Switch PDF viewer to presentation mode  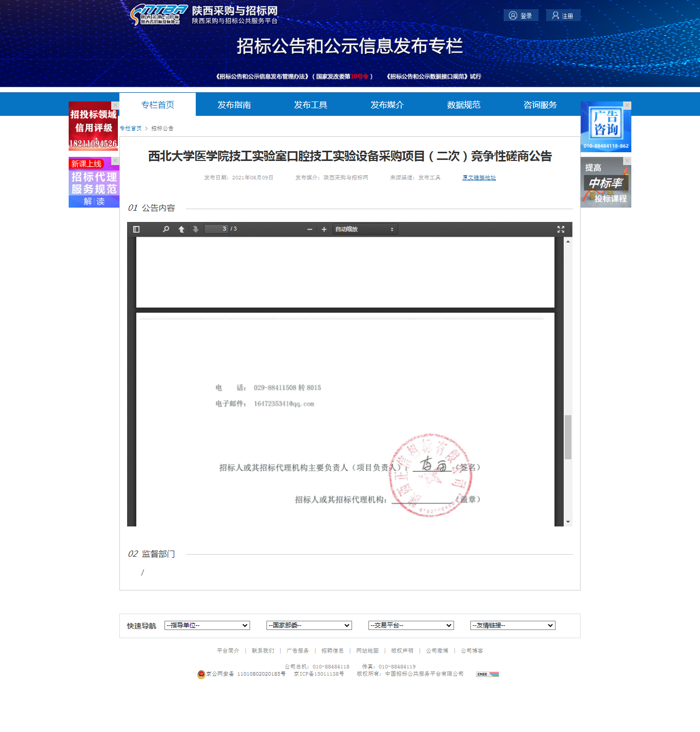(x=561, y=229)
